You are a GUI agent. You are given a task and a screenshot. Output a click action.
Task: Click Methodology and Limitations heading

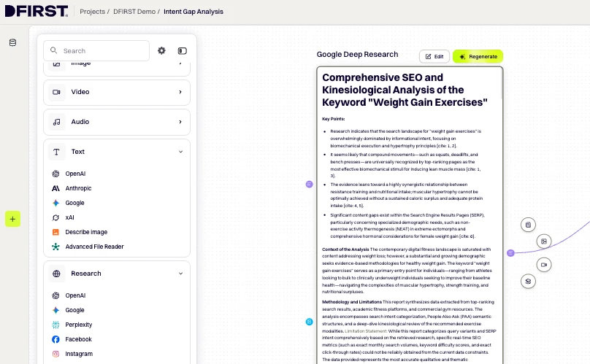pos(352,302)
